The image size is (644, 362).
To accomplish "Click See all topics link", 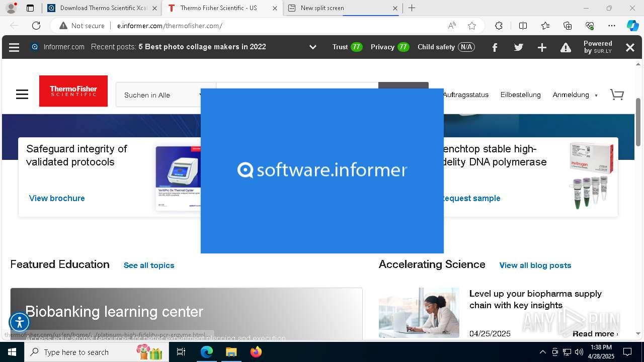I will (x=149, y=265).
